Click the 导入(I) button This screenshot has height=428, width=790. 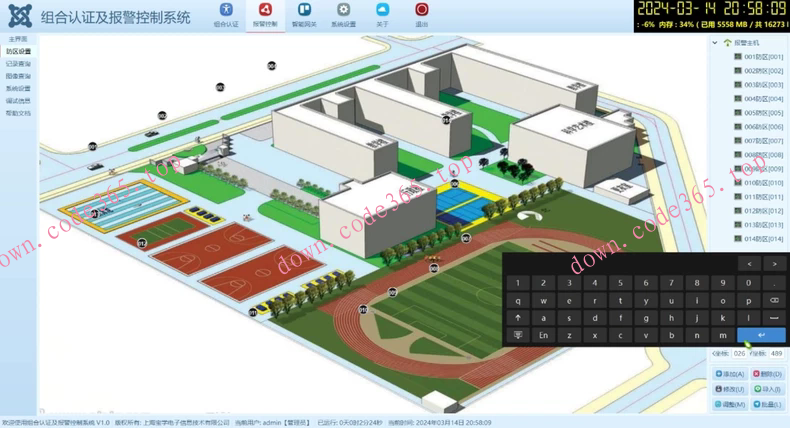[x=767, y=389]
